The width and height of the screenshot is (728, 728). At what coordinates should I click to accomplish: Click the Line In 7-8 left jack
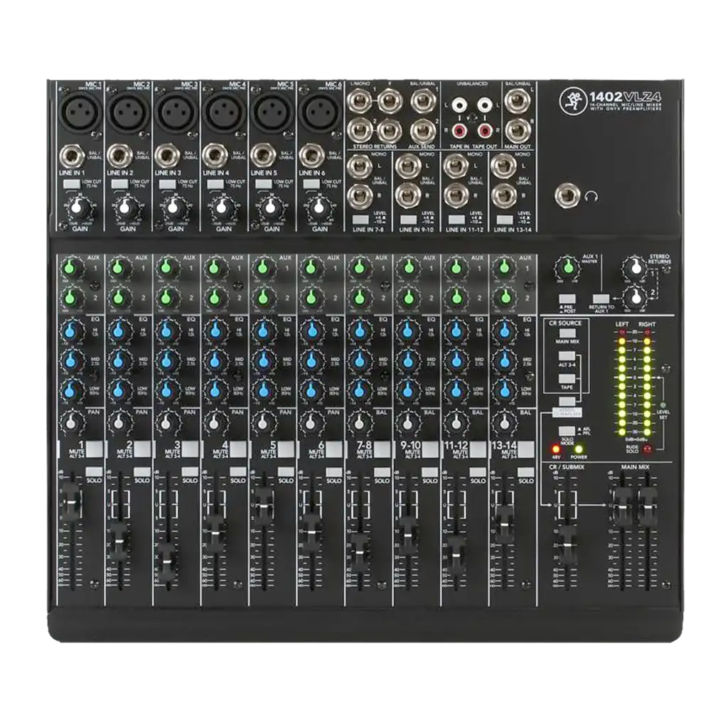[360, 166]
